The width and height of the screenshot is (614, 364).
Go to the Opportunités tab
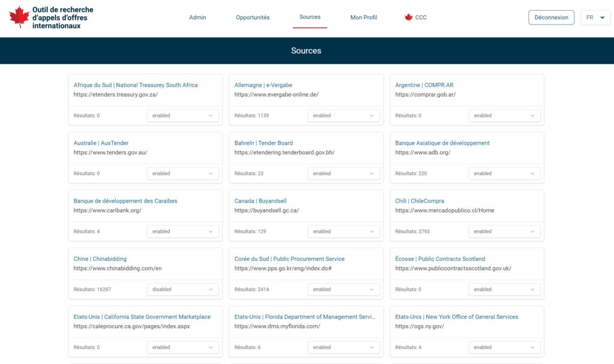(x=252, y=17)
